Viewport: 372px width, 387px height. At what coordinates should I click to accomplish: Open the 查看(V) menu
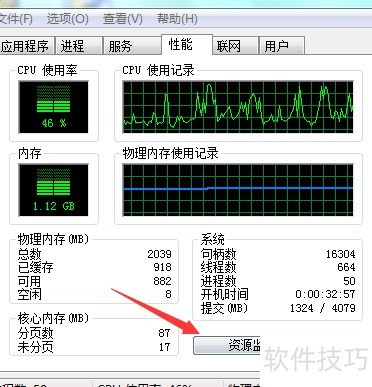click(x=123, y=19)
